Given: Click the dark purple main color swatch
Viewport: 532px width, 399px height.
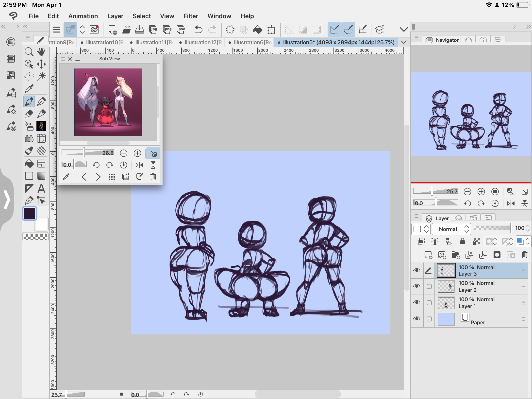Looking at the screenshot, I should coord(30,213).
